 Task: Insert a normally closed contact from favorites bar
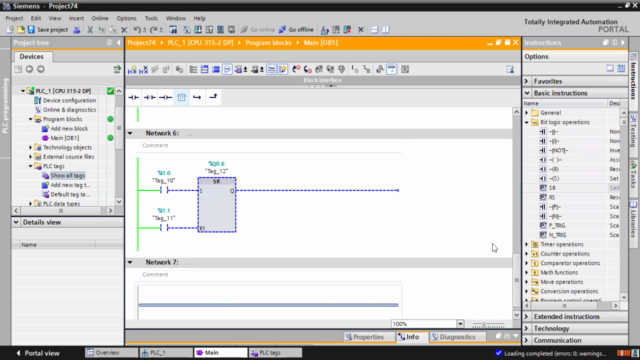[149, 98]
